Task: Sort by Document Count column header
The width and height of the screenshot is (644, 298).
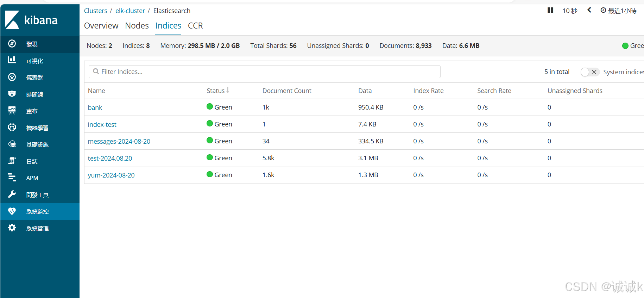Action: click(287, 91)
